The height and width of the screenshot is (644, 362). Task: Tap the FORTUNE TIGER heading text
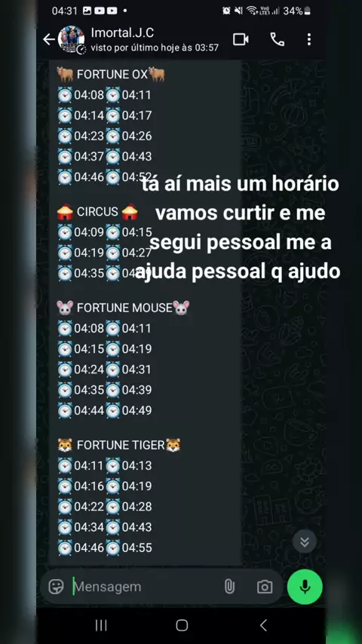pos(121,445)
